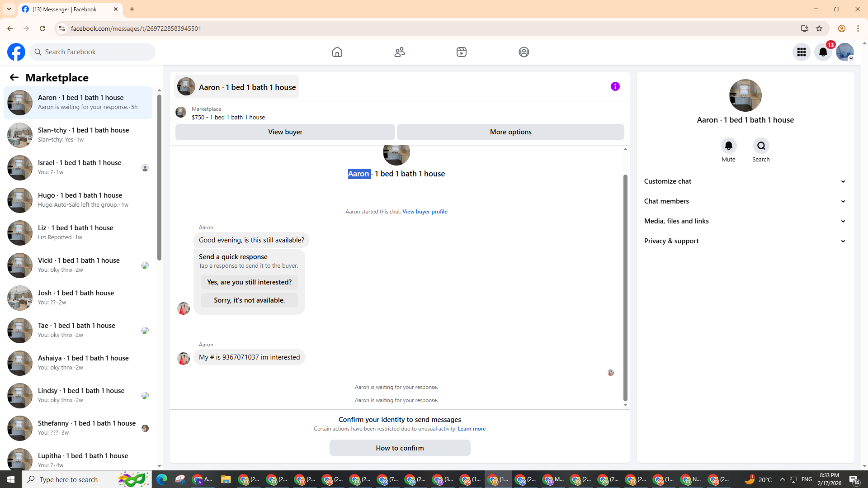Send 'Sorry, it's not available.' response
The height and width of the screenshot is (488, 868).
[249, 300]
